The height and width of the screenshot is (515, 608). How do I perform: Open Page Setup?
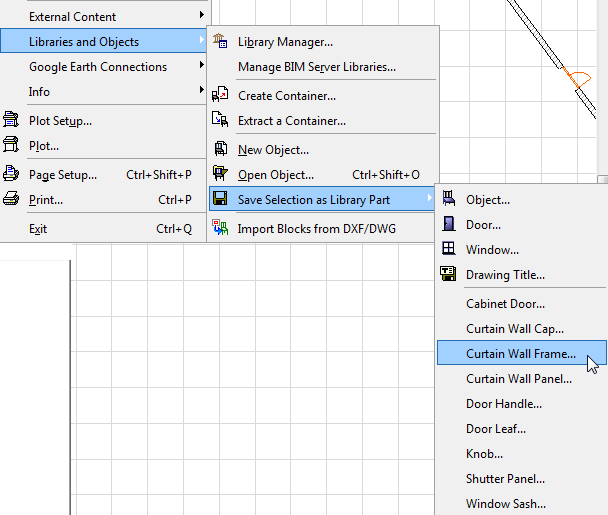[103, 175]
